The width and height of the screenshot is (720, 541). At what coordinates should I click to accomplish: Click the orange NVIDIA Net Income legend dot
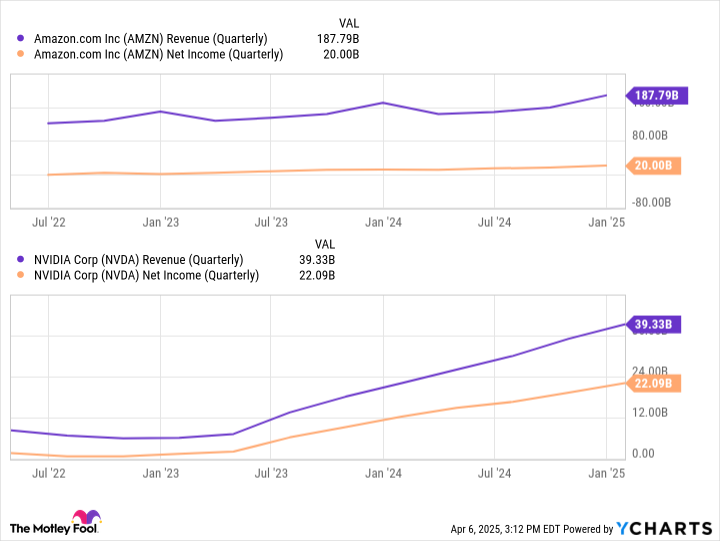point(22,276)
